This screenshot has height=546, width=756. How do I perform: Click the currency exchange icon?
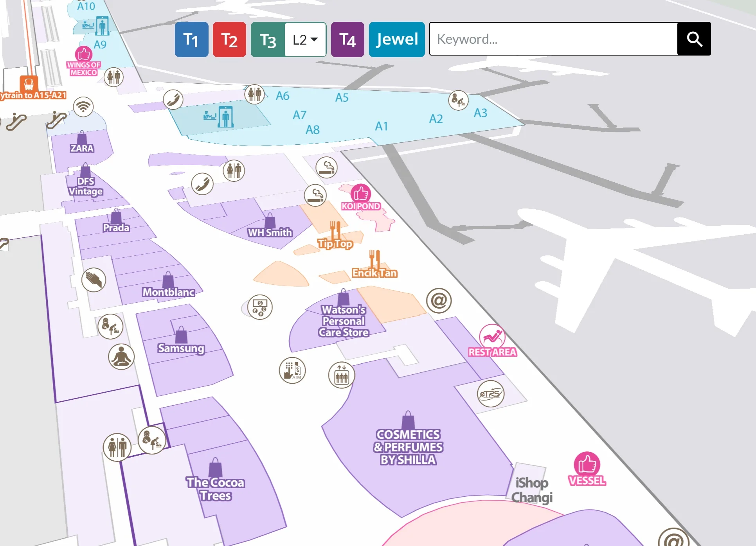pyautogui.click(x=260, y=307)
